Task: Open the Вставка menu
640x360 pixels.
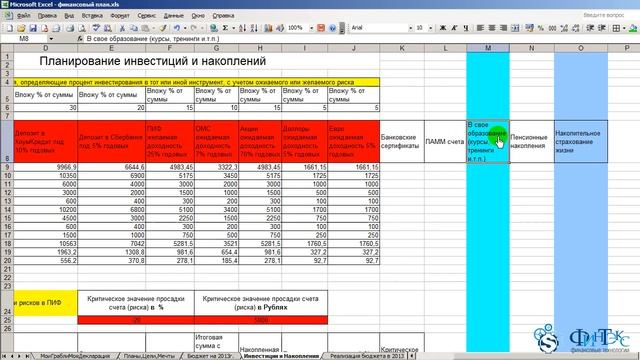Action: [92, 16]
